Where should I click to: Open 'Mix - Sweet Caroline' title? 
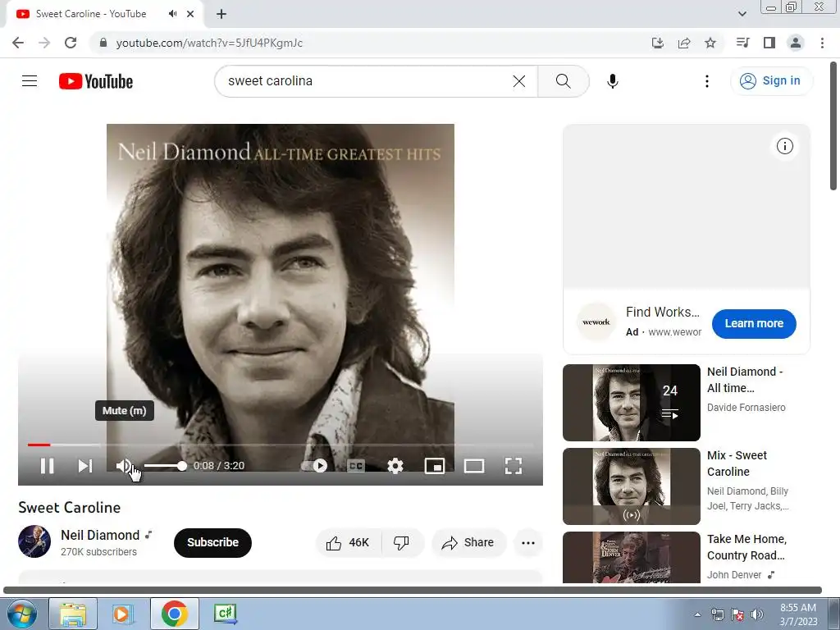pos(737,463)
